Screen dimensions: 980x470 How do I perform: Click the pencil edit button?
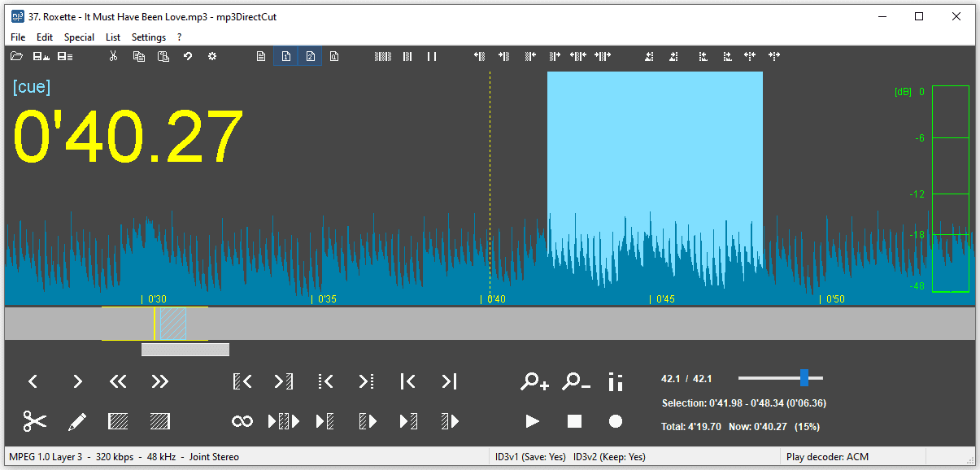(x=77, y=421)
